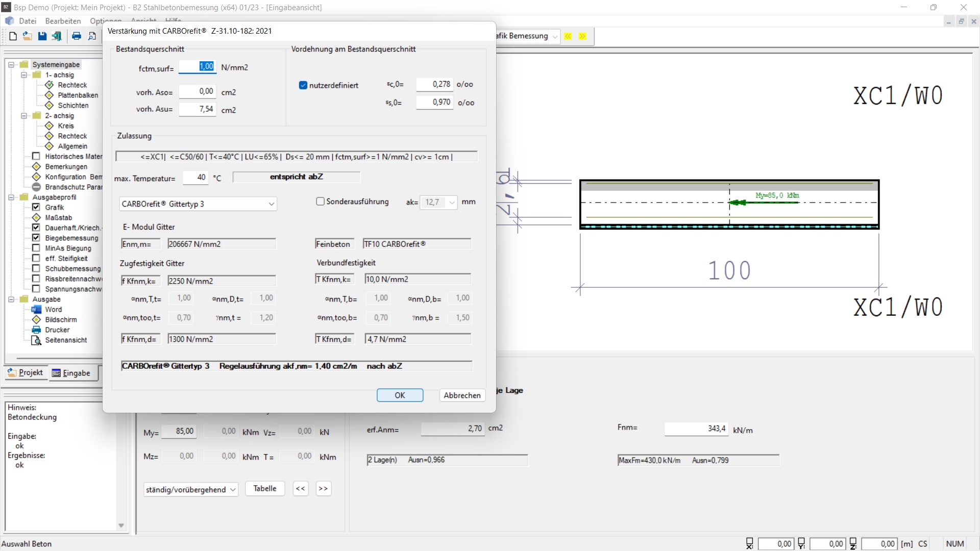Click the >> next load case button
This screenshot has width=980, height=551.
point(323,489)
